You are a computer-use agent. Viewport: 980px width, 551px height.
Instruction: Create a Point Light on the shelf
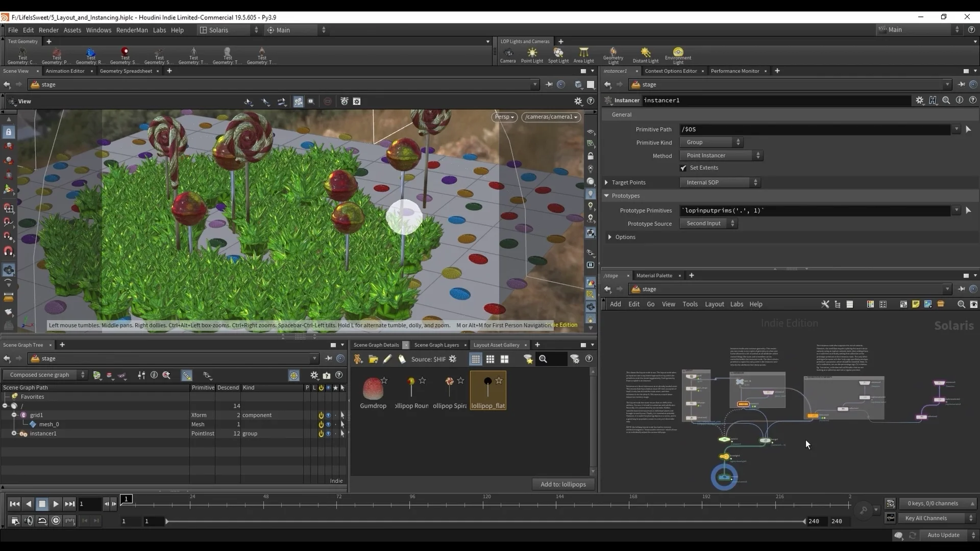click(x=532, y=55)
